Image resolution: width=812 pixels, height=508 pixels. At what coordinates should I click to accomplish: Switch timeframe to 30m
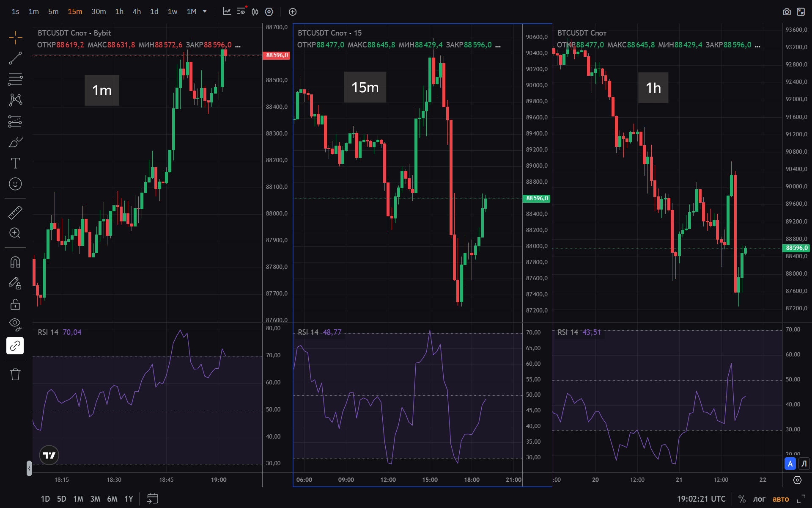coord(99,11)
